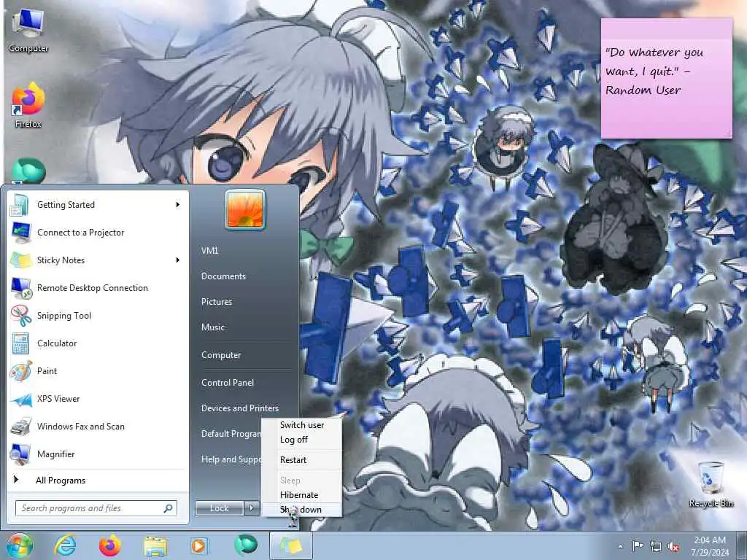Click the Getting Started icon in Start menu
The height and width of the screenshot is (560, 747).
20,205
